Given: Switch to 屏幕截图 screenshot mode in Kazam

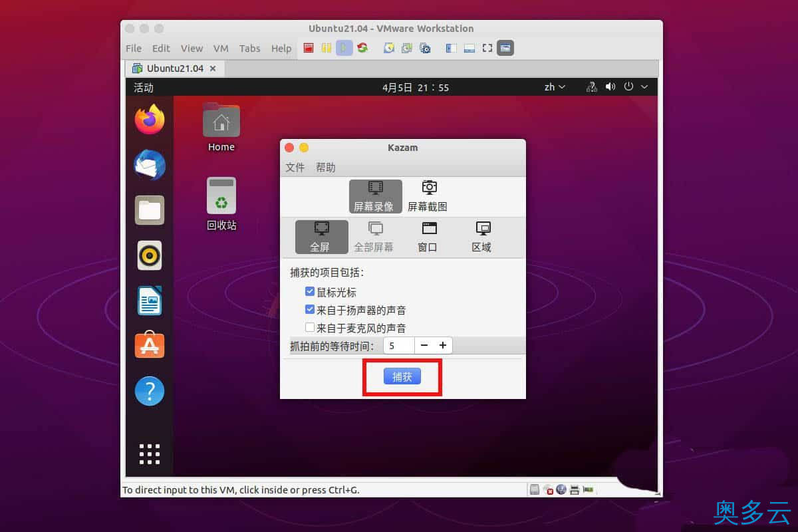Looking at the screenshot, I should point(428,195).
